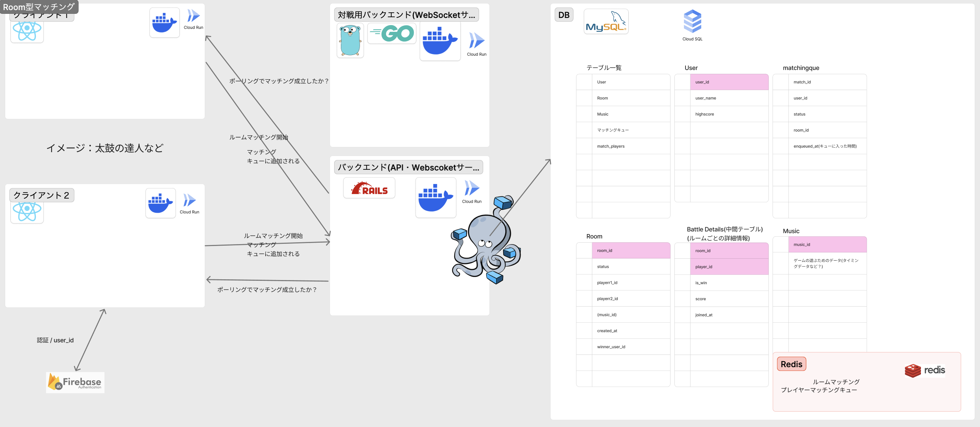Select the matchingque table title

tap(801, 68)
